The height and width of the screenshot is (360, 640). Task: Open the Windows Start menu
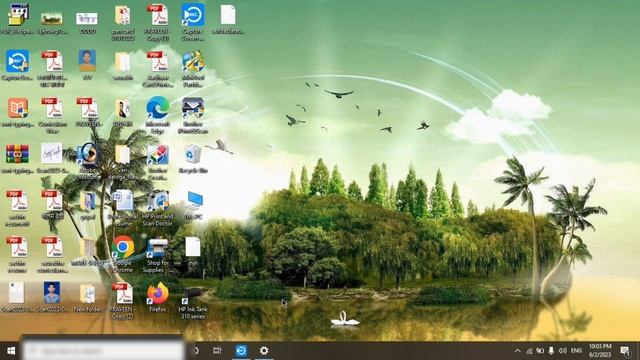click(x=11, y=351)
